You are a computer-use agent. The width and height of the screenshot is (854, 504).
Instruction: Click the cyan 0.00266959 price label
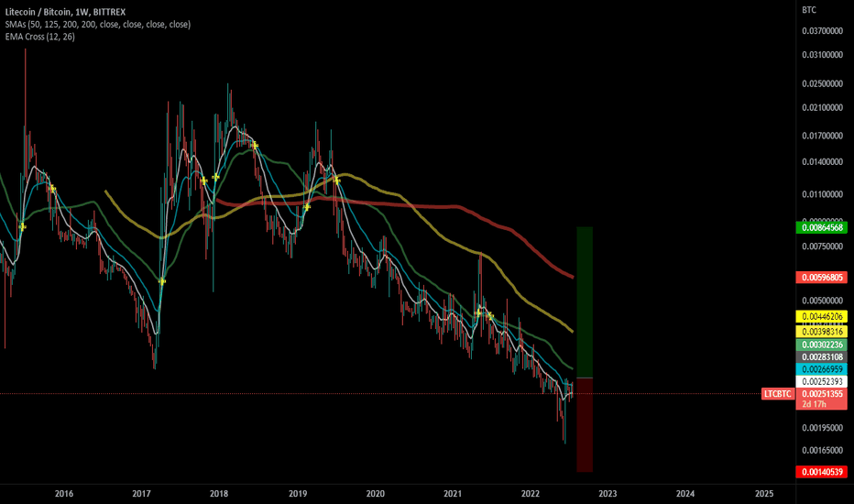[x=821, y=369]
